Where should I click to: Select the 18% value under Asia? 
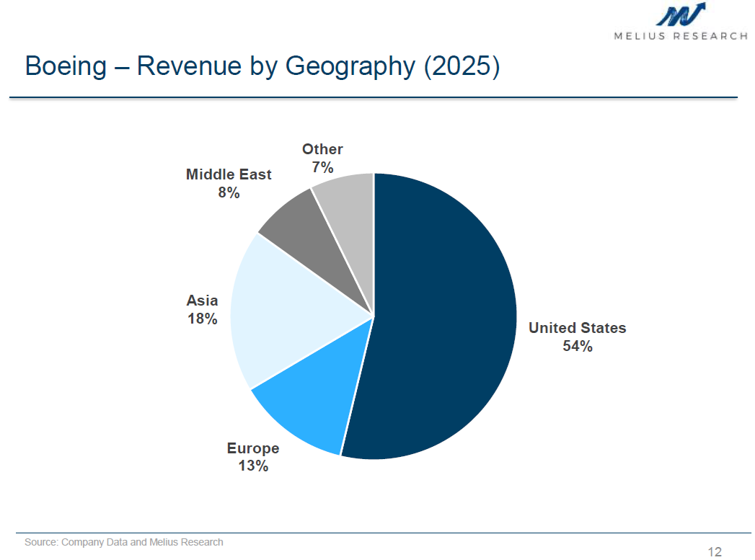point(202,319)
